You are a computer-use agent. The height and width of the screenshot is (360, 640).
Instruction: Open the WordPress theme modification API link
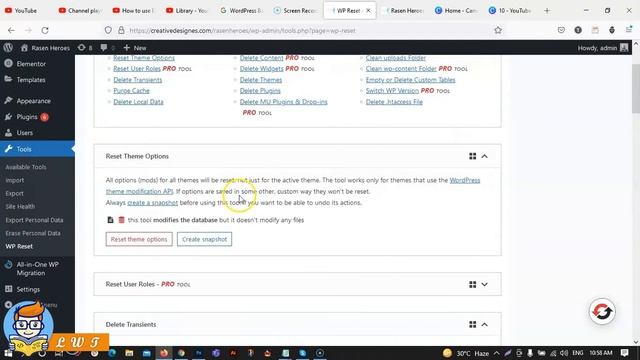click(464, 180)
